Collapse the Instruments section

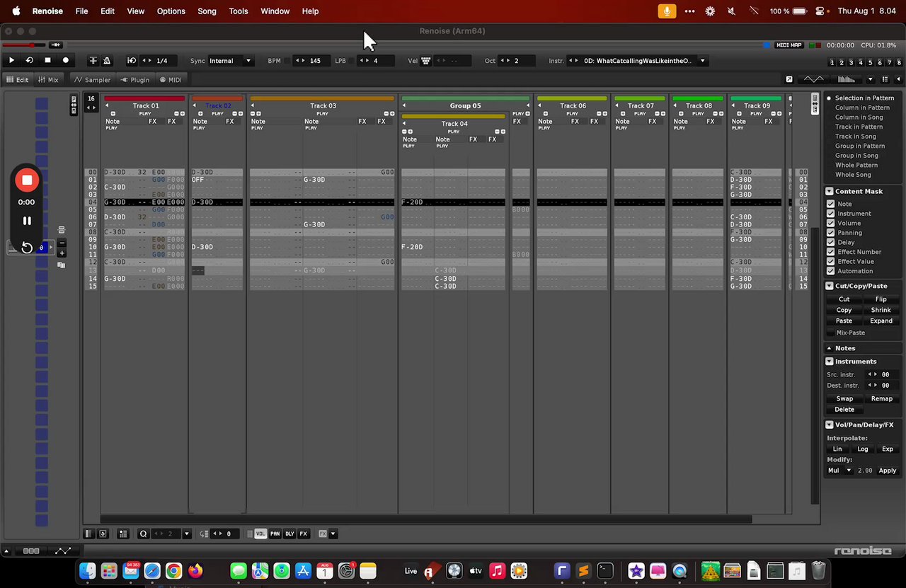[830, 361]
